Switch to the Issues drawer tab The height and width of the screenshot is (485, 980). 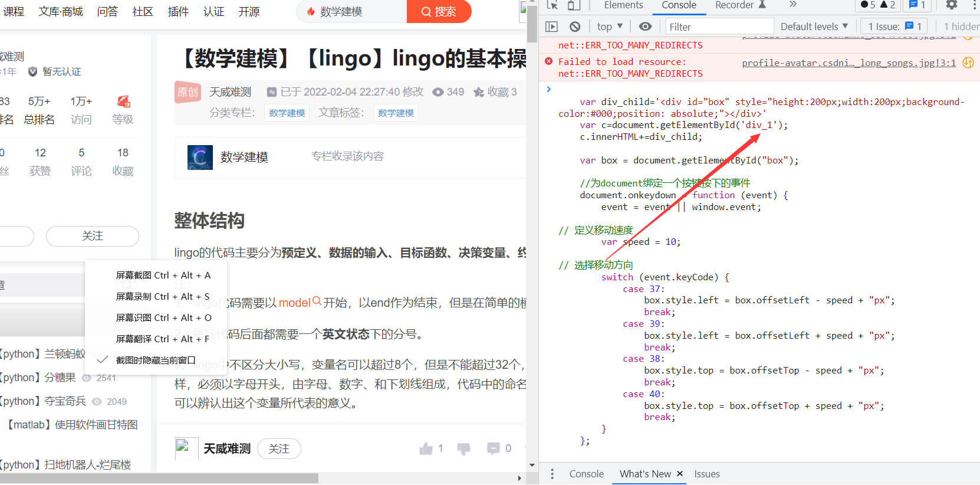tap(706, 474)
